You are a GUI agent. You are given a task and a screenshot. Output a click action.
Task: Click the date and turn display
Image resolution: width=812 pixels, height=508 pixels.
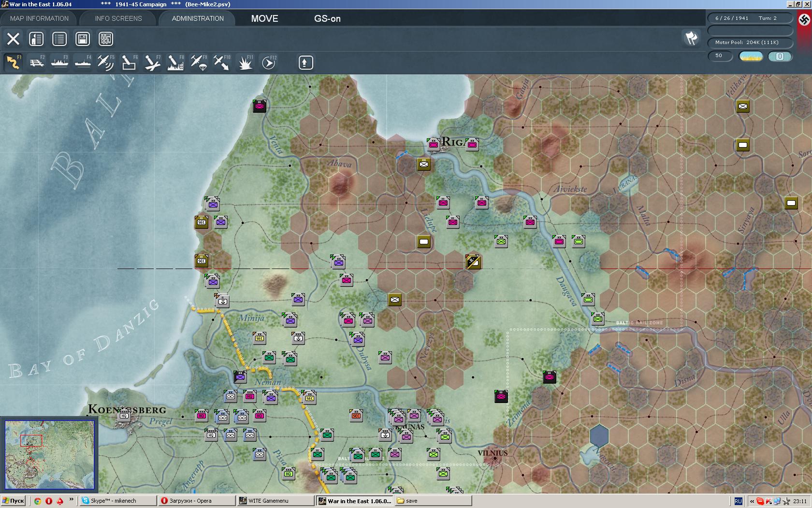coord(750,18)
